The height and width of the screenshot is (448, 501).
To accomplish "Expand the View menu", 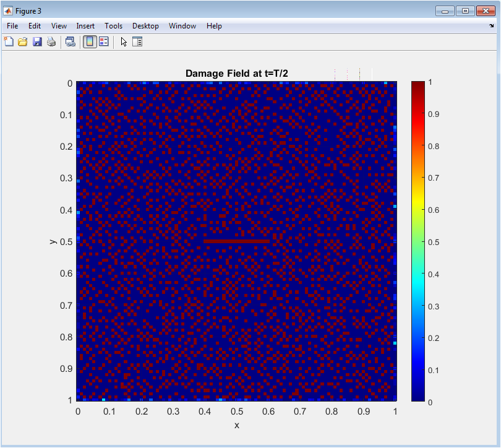I will coord(59,26).
